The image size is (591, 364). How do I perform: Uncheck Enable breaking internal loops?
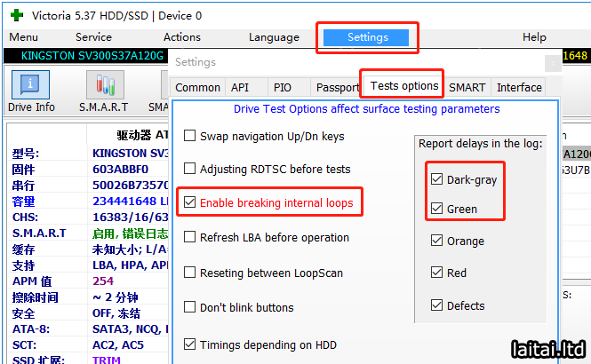[189, 203]
